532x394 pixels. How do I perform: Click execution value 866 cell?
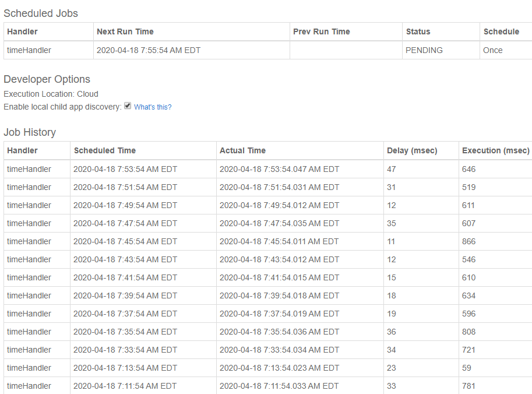(x=495, y=241)
